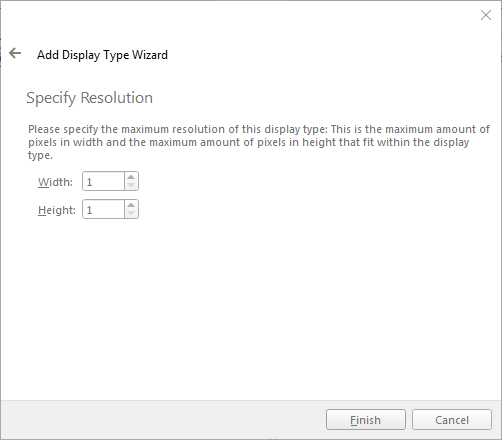This screenshot has height=440, width=502.
Task: Click the maximum resolution description paragraph
Action: 259,142
